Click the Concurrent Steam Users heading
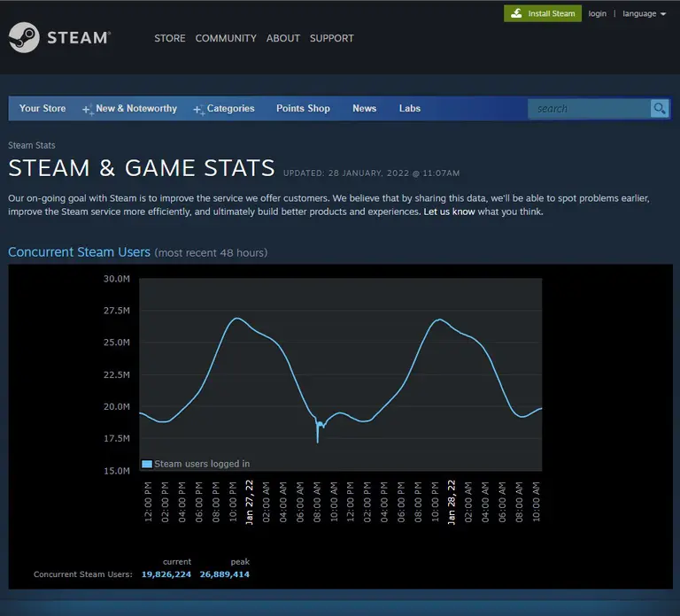The width and height of the screenshot is (680, 616). coord(80,252)
